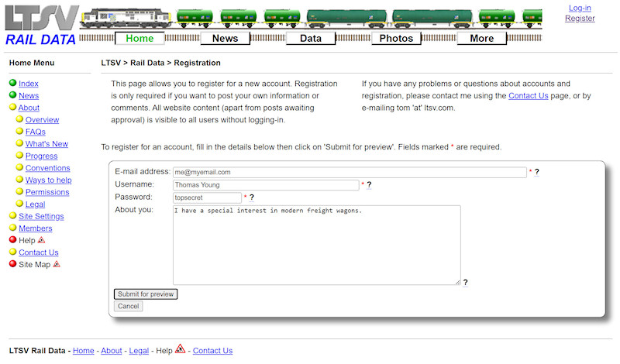Click the help question mark beside Password
The height and width of the screenshot is (364, 620).
pos(251,198)
